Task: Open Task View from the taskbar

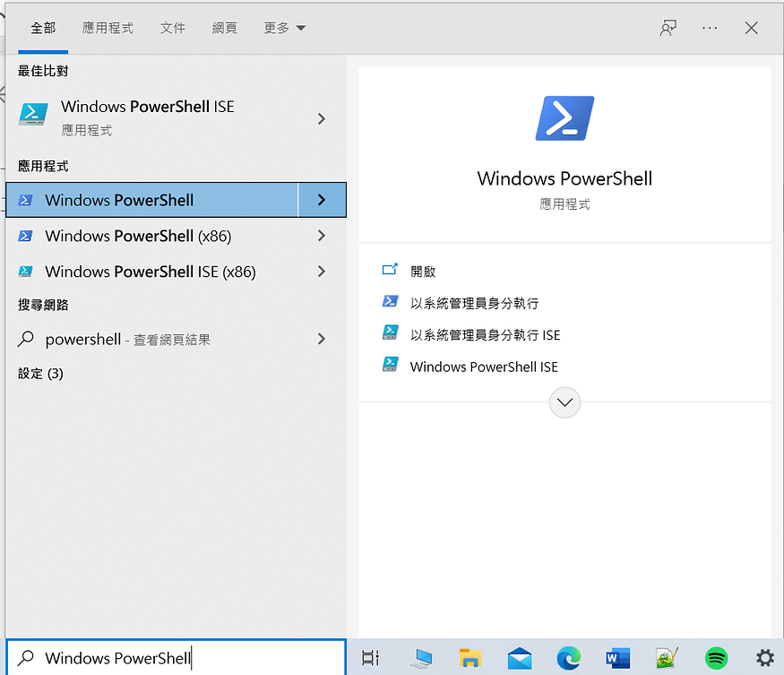Action: tap(371, 657)
